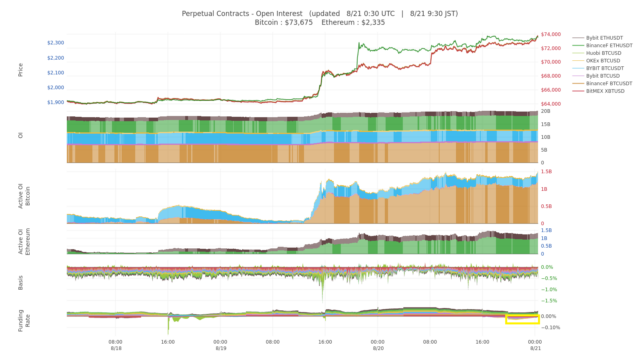The width and height of the screenshot is (640, 360).
Task: Click the '-1.0%' Basis axis tick
Action: pyautogui.click(x=549, y=289)
